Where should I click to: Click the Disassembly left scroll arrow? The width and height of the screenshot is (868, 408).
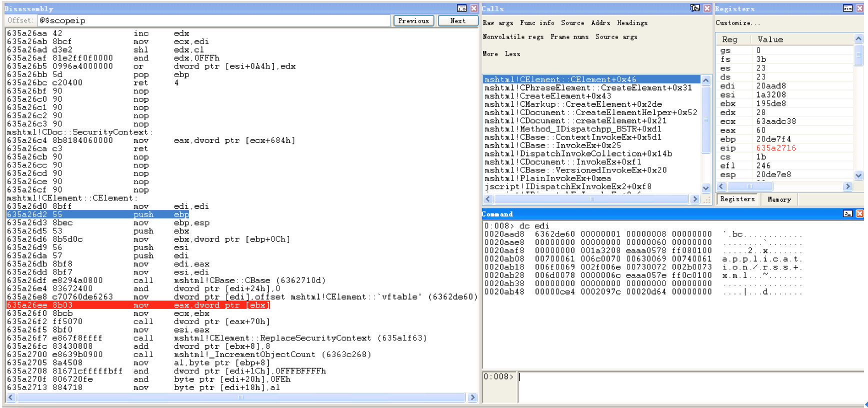coord(10,397)
